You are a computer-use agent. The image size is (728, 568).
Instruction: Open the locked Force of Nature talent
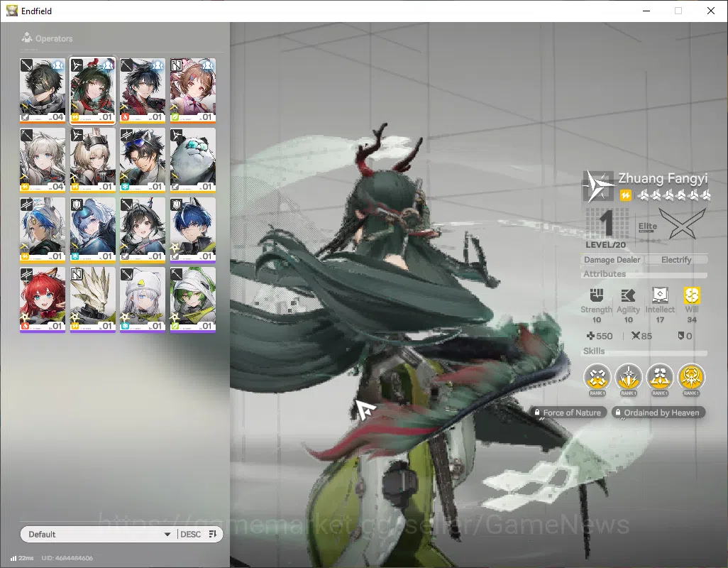pyautogui.click(x=568, y=413)
